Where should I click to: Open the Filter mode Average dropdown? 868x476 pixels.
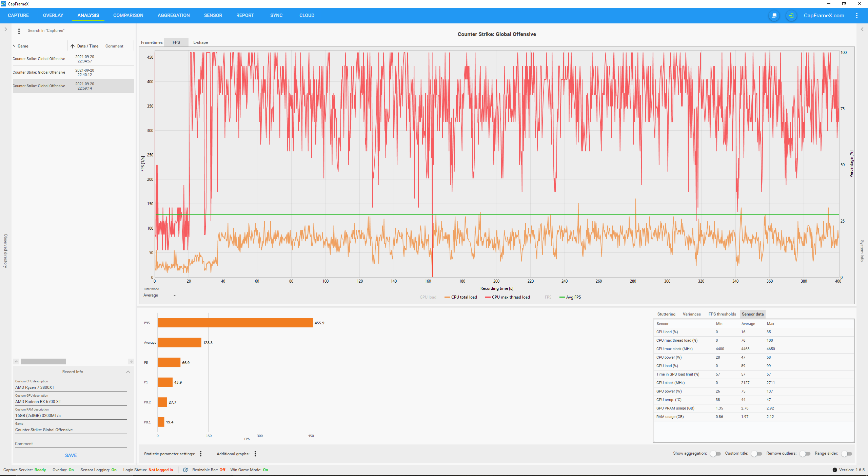click(x=160, y=296)
